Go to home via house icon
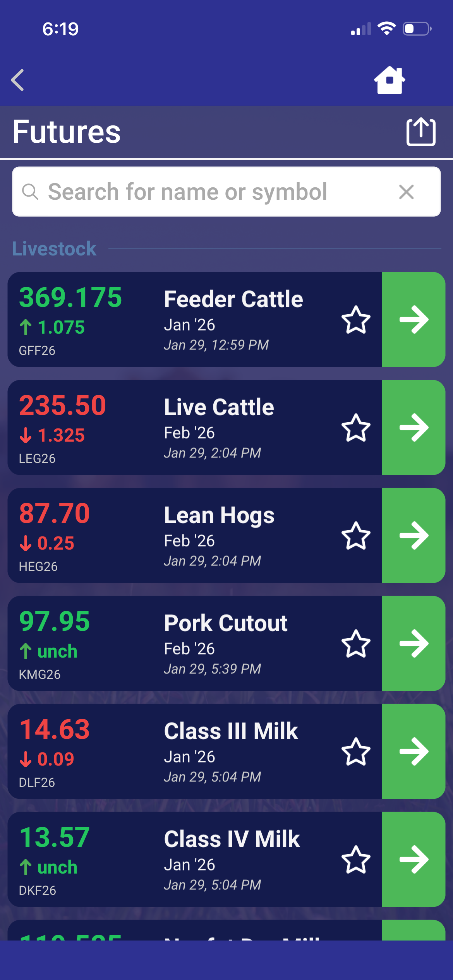The width and height of the screenshot is (453, 980). (390, 80)
